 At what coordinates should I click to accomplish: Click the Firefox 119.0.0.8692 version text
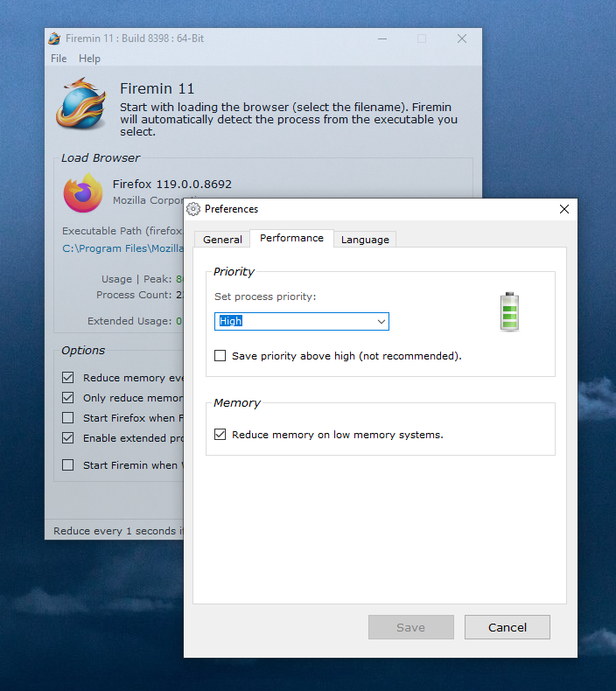coord(172,184)
